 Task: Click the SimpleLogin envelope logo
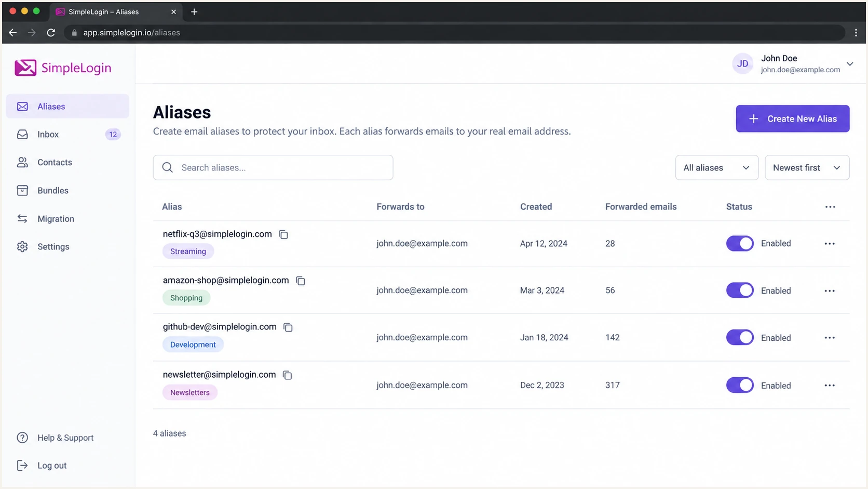(x=25, y=68)
